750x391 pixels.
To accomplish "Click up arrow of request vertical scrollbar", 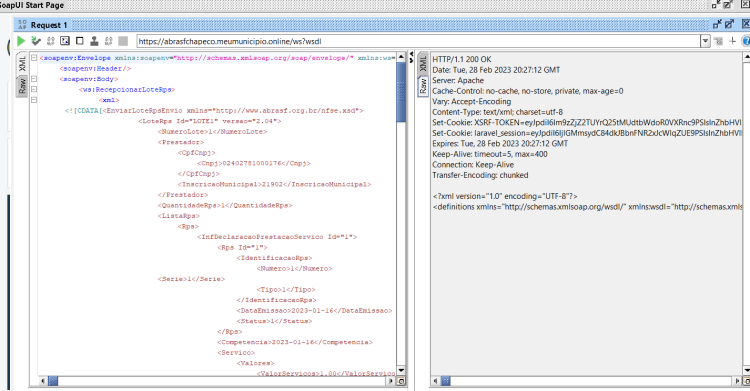I will (x=401, y=57).
